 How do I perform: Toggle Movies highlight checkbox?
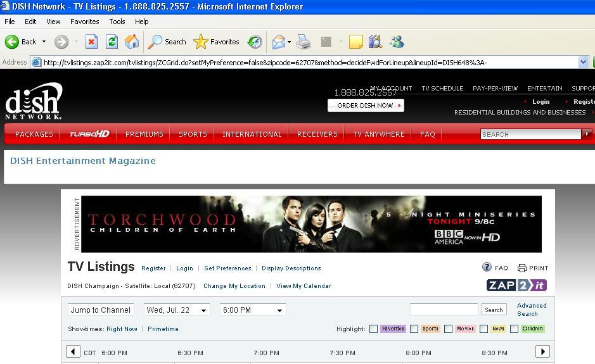pos(448,329)
